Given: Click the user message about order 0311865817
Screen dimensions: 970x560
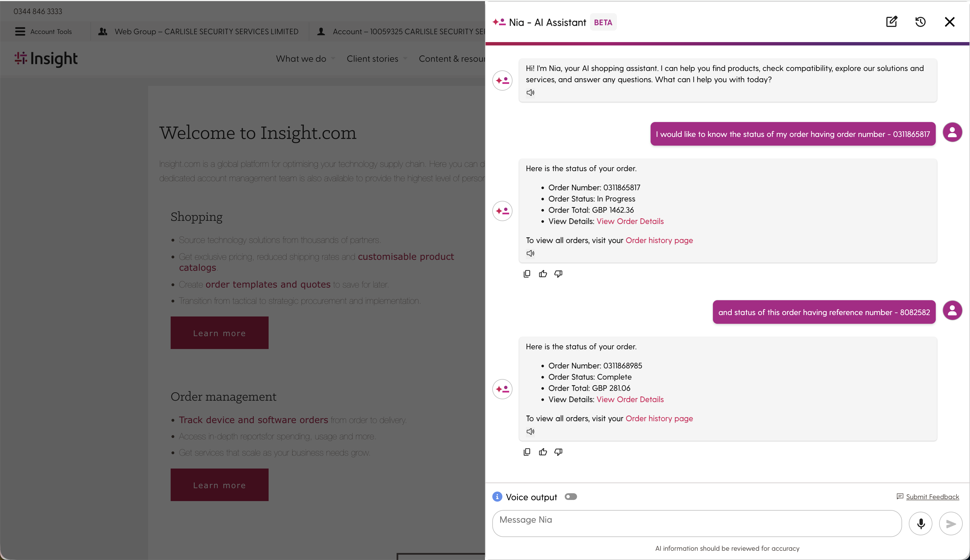Looking at the screenshot, I should [x=793, y=134].
